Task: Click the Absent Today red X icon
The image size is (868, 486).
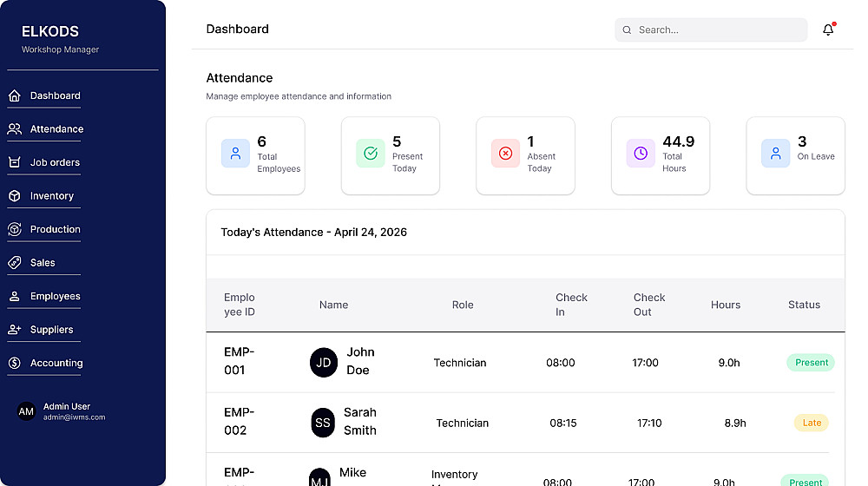Action: tap(505, 154)
